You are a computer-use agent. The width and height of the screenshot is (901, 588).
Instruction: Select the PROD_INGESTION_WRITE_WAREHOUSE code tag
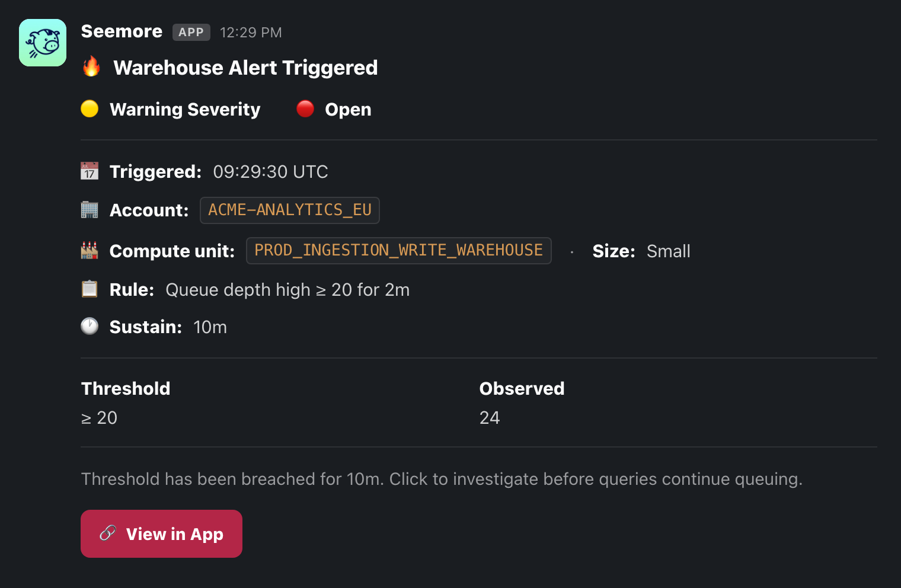pos(399,251)
